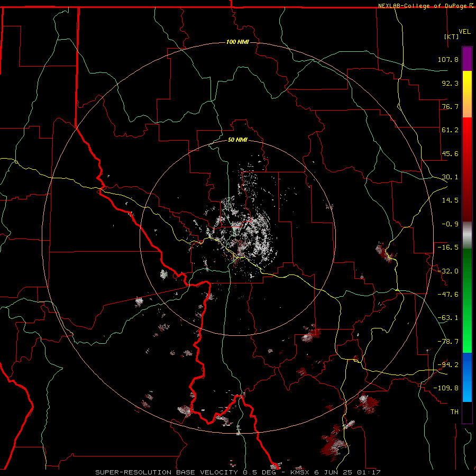Click the "TH" legend label
Viewport: 476px width, 476px height.
454,412
